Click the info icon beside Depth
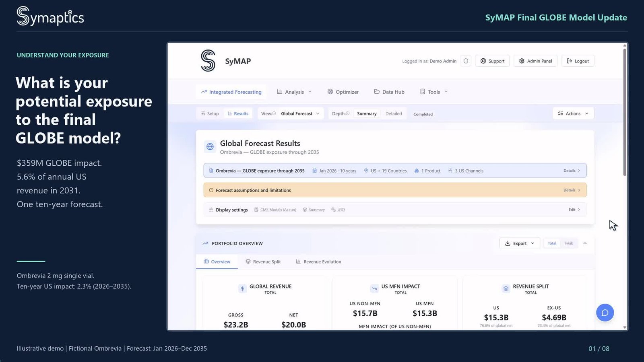Image resolution: width=644 pixels, height=362 pixels. click(348, 113)
